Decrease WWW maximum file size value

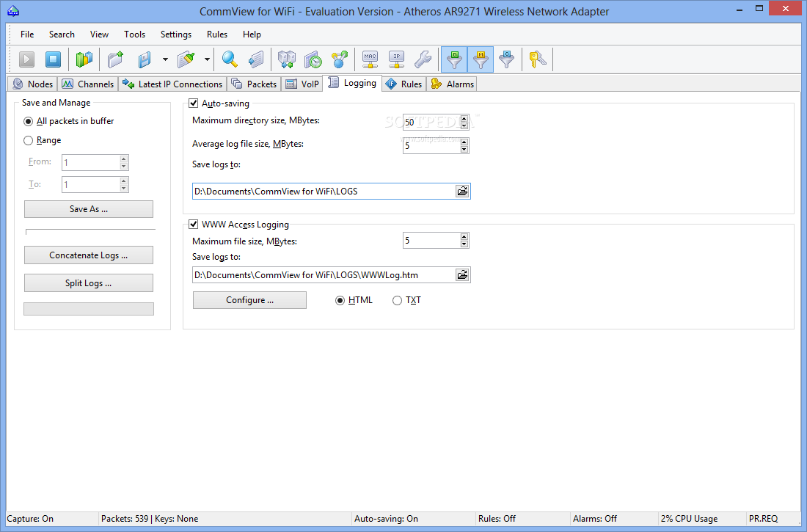[464, 244]
